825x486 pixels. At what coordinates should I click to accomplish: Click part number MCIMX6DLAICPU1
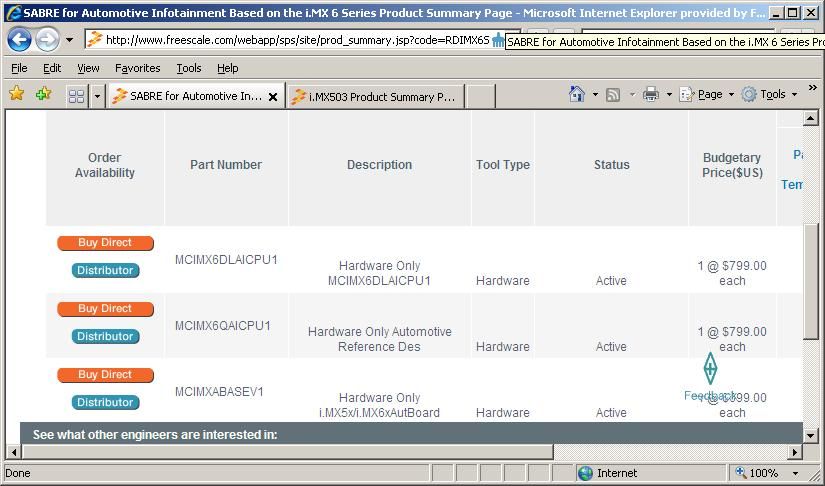coord(226,260)
